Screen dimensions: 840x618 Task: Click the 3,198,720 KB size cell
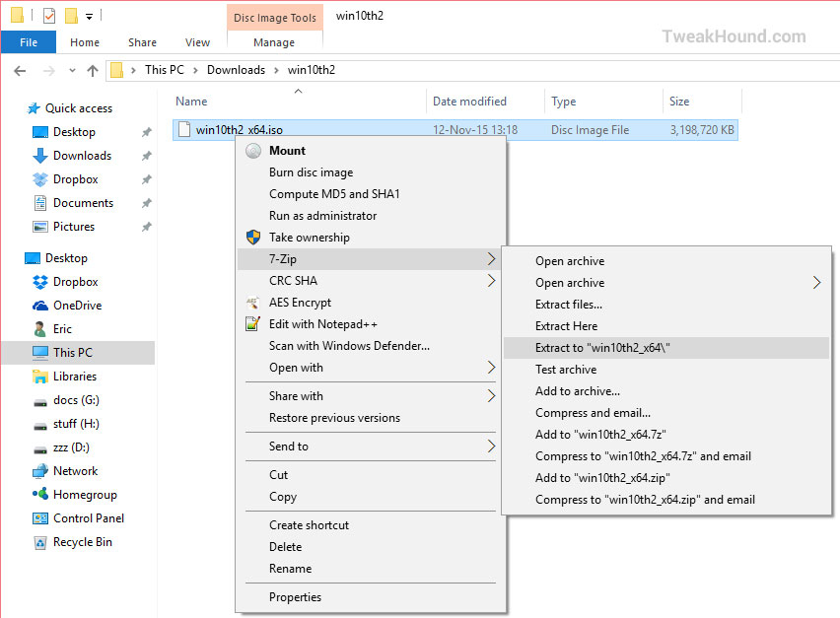[702, 129]
